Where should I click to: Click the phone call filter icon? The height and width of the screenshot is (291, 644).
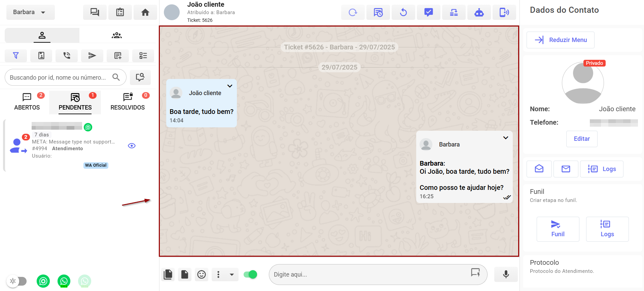click(x=67, y=55)
